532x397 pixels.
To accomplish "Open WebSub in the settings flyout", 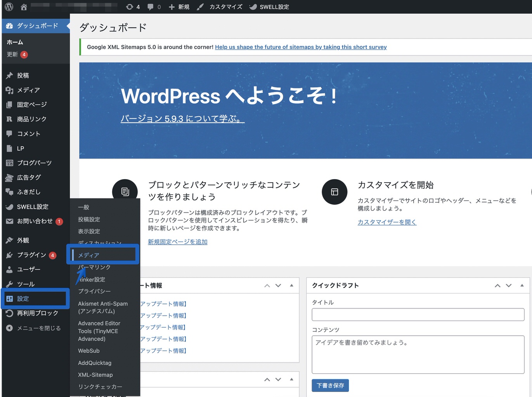I will (89, 350).
